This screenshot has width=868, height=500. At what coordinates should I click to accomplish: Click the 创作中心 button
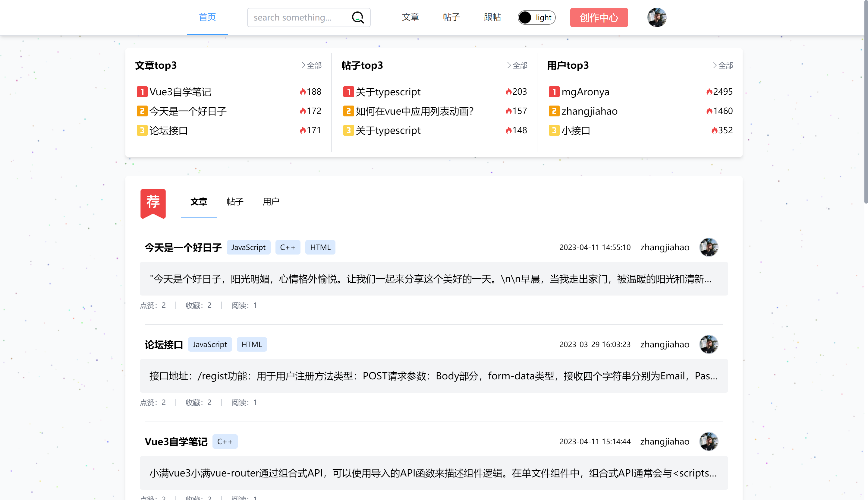point(599,17)
